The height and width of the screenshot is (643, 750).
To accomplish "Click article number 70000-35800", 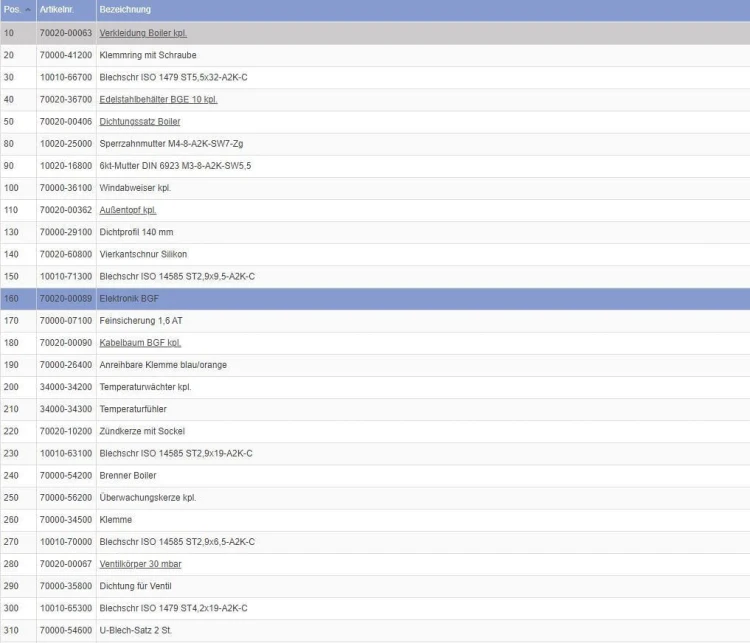I will click(x=66, y=587).
